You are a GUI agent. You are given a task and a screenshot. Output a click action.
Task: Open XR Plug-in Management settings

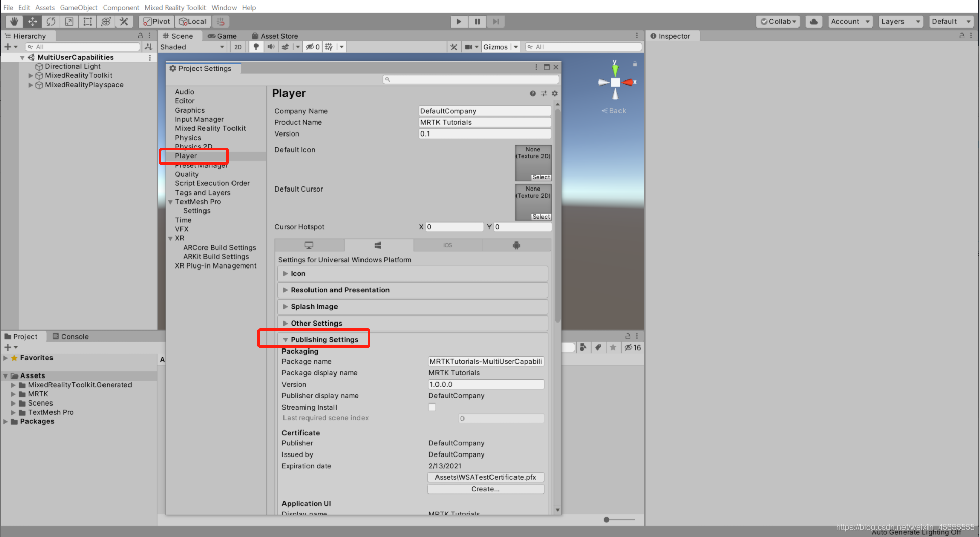tap(216, 266)
